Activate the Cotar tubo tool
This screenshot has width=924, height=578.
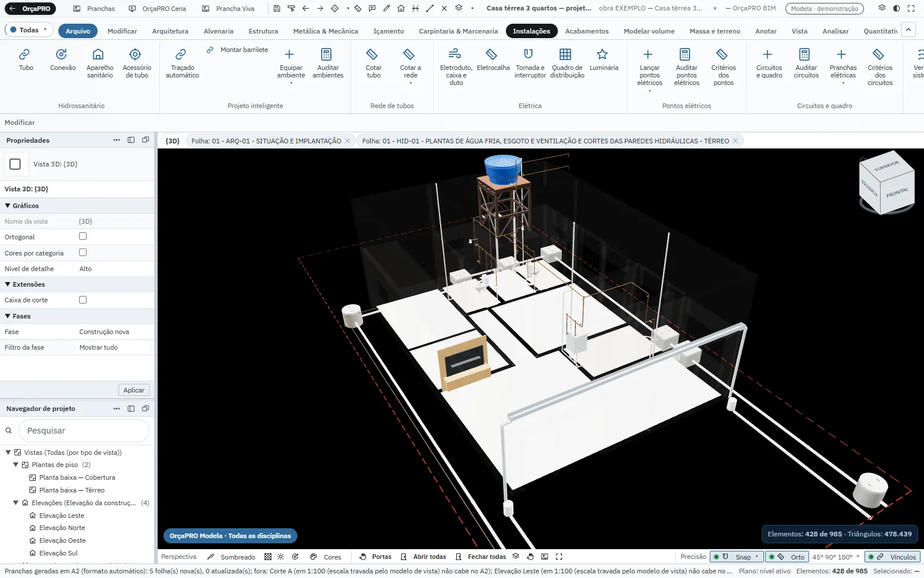point(373,64)
